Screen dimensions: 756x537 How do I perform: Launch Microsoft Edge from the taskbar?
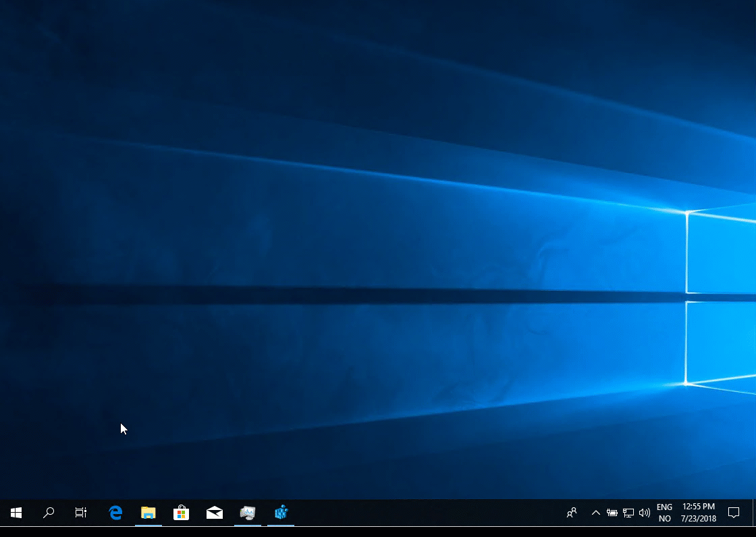tap(115, 513)
